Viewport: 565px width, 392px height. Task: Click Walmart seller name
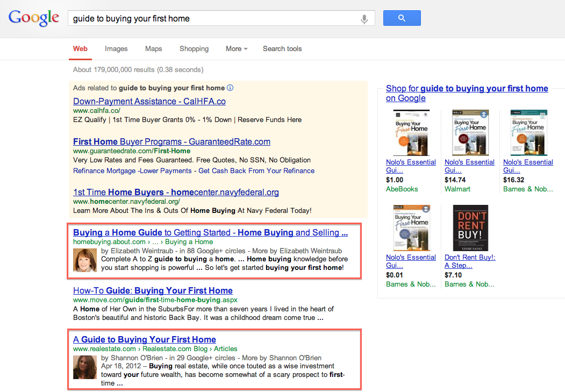[457, 189]
